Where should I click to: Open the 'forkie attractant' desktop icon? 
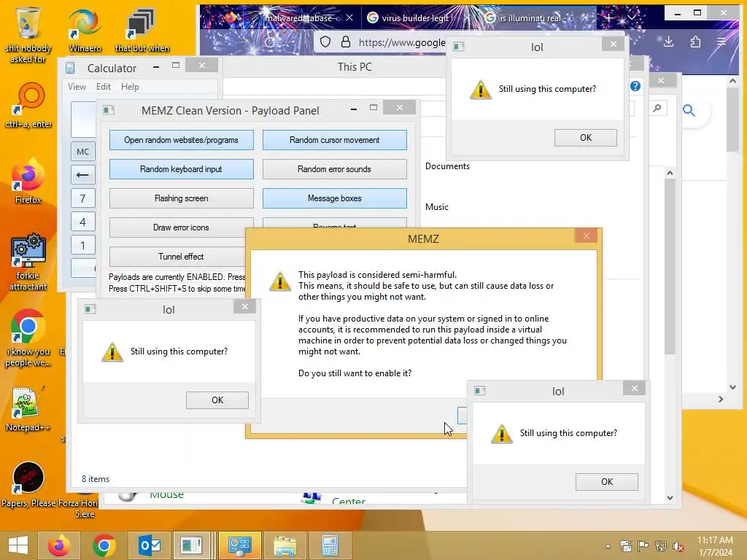pyautogui.click(x=28, y=262)
